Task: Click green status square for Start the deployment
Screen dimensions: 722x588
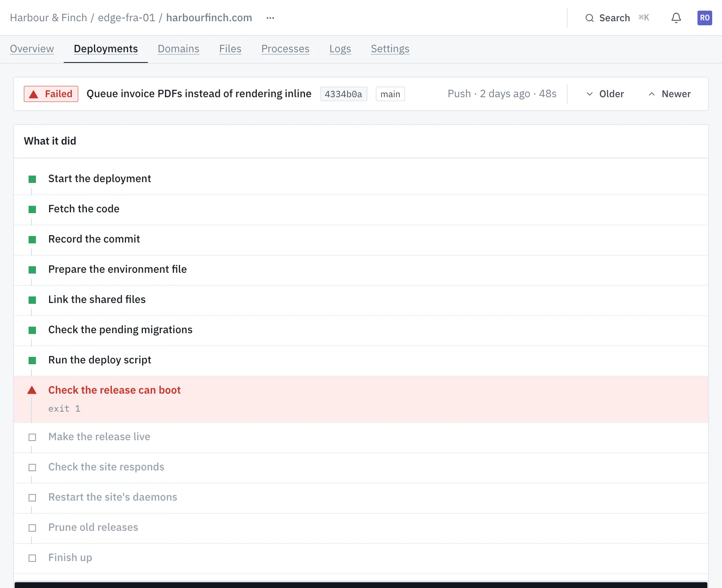Action: (32, 179)
